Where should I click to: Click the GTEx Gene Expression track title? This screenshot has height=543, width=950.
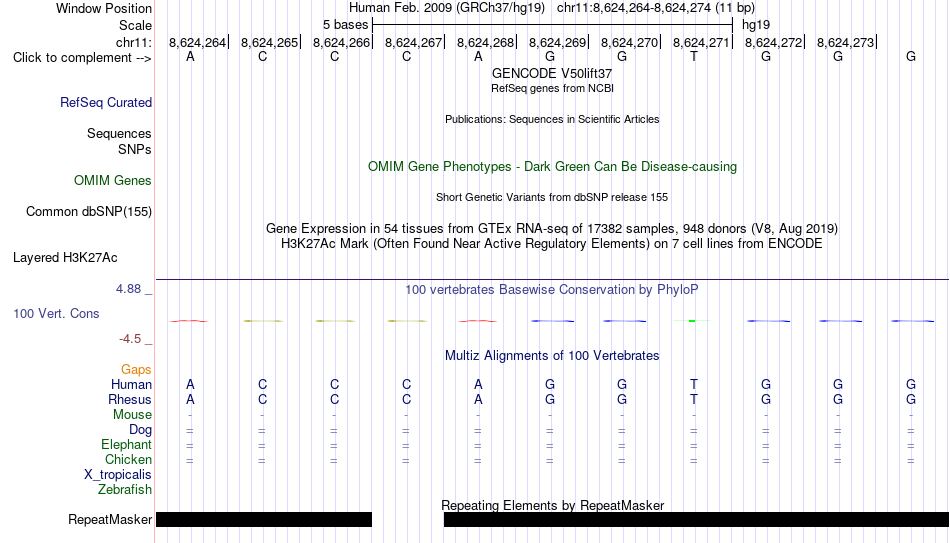click(552, 228)
